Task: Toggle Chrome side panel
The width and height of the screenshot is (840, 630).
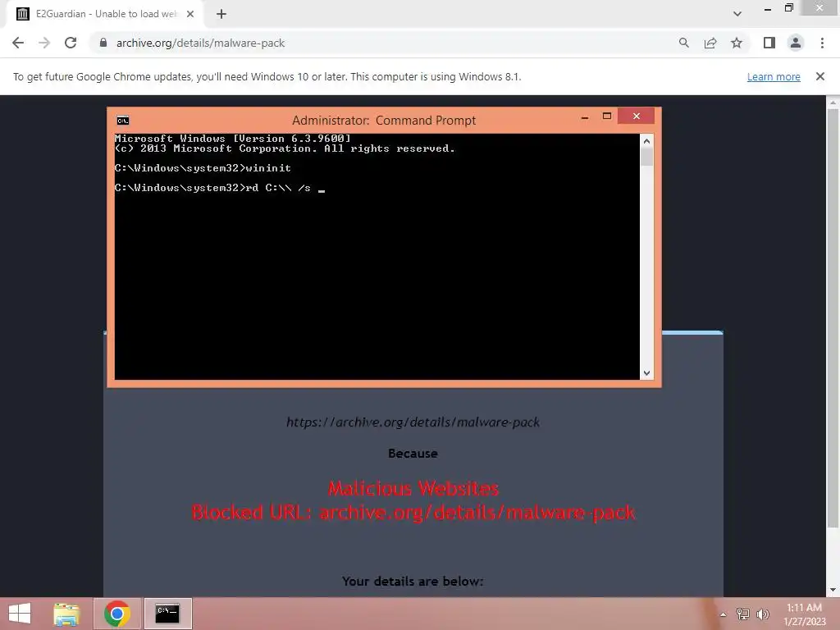Action: 769,43
